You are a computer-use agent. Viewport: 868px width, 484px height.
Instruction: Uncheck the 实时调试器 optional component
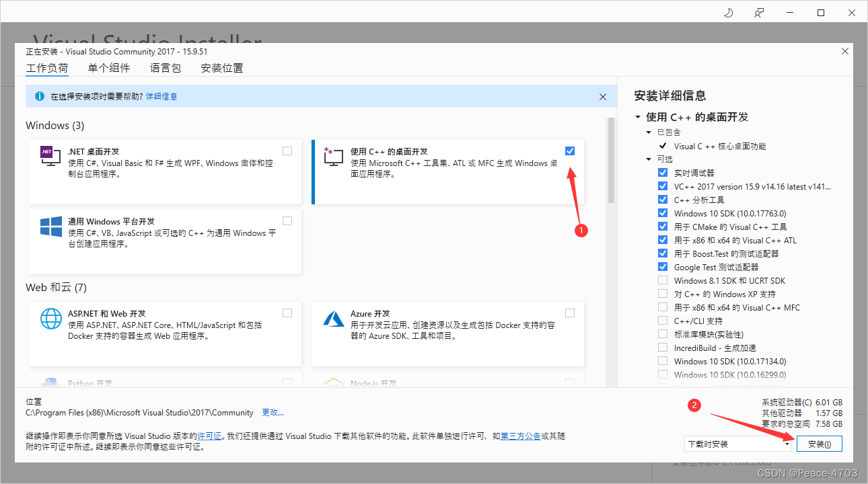663,173
